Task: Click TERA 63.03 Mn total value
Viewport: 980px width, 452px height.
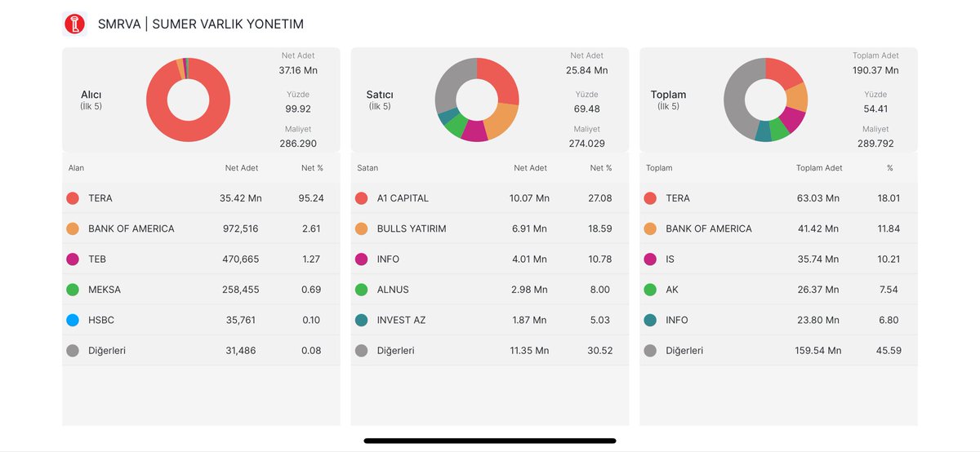Action: point(818,198)
